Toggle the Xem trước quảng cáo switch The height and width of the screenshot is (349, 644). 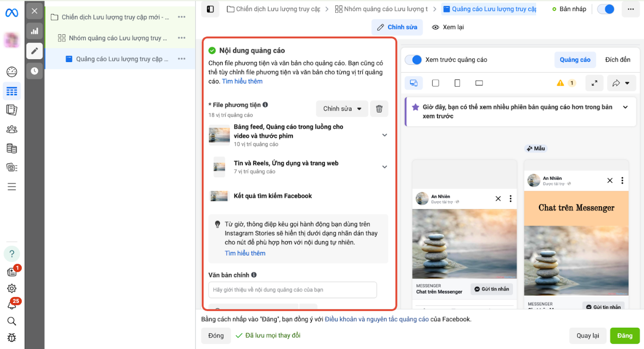(414, 60)
